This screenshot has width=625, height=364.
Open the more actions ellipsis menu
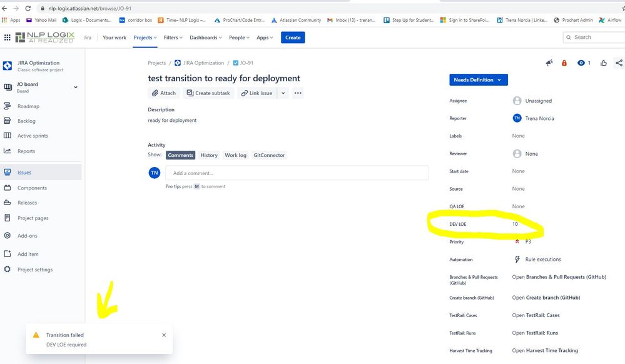tap(298, 93)
